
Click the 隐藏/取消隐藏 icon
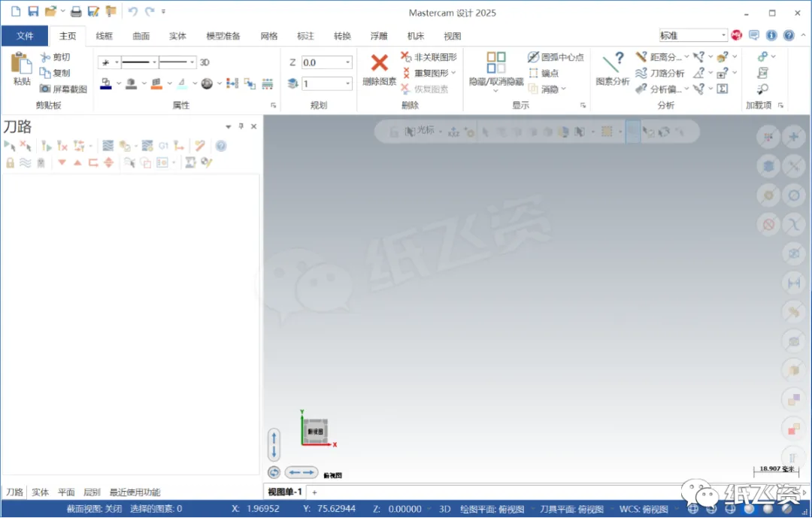(x=496, y=62)
